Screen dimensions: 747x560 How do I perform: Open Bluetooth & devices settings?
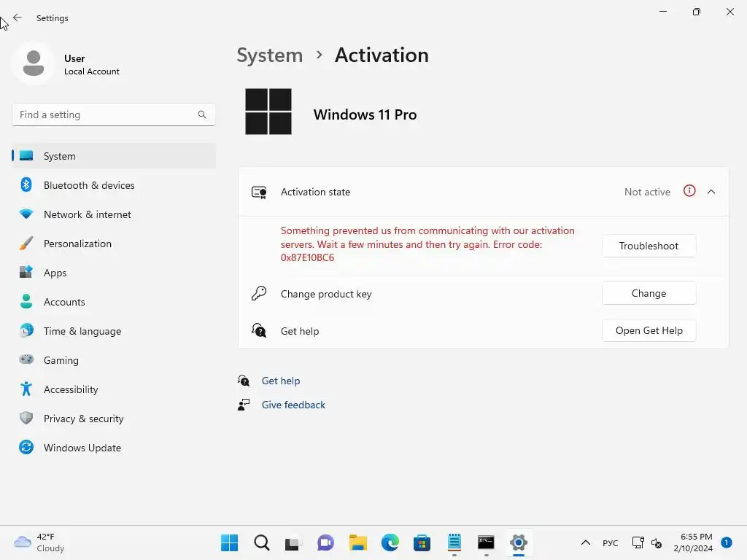[114, 185]
